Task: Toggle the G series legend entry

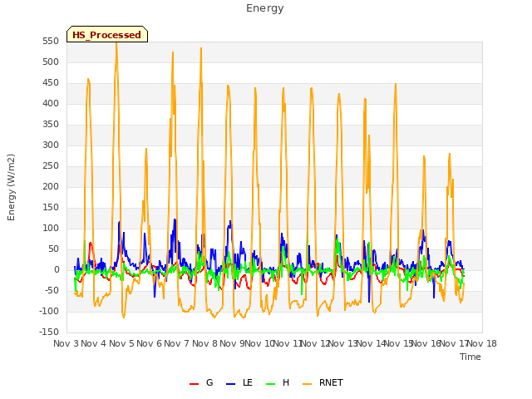Action: 201,382
